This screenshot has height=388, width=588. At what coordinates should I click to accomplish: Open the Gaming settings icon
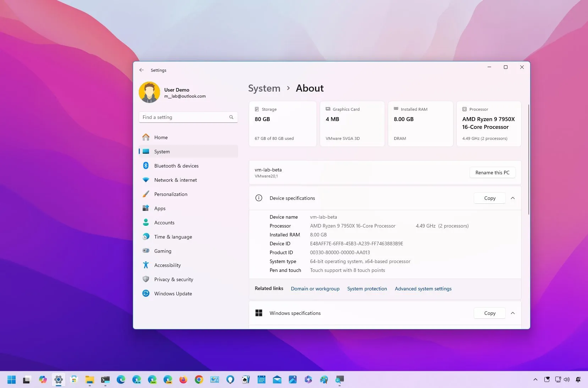[146, 251]
